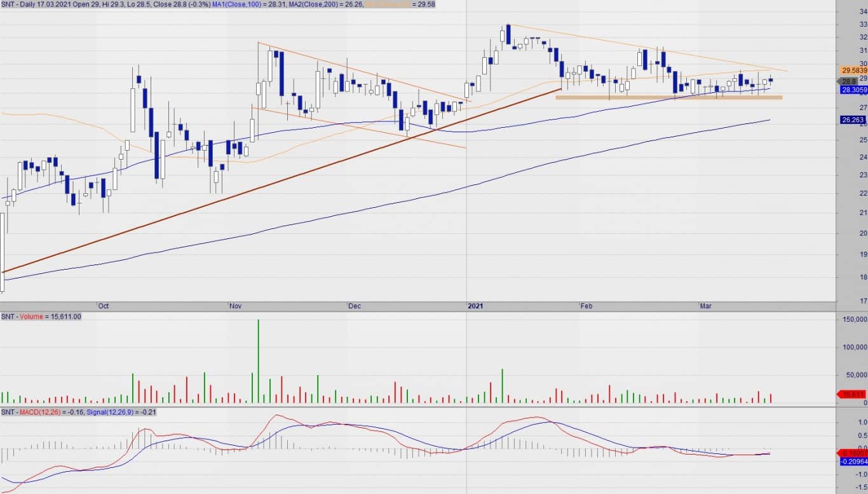The height and width of the screenshot is (494, 868).
Task: Click the Nov marker on time axis
Action: 235,306
